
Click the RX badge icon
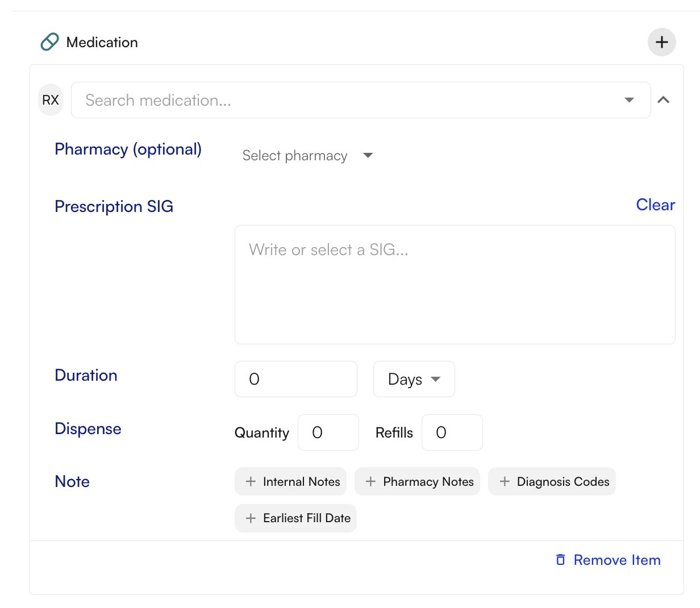click(51, 100)
